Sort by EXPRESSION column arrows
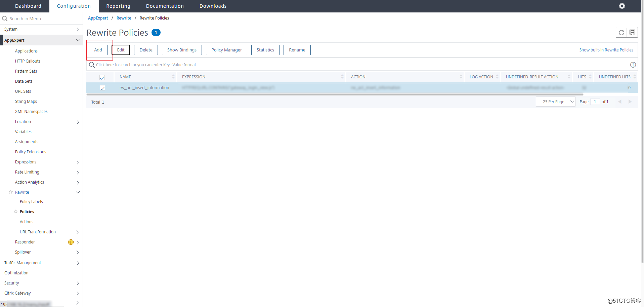The width and height of the screenshot is (644, 307). 342,77
